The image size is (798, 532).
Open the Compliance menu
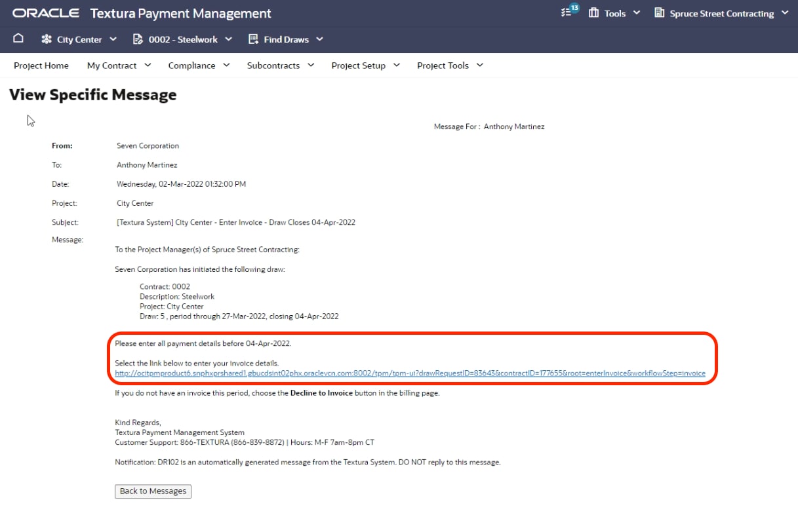199,66
